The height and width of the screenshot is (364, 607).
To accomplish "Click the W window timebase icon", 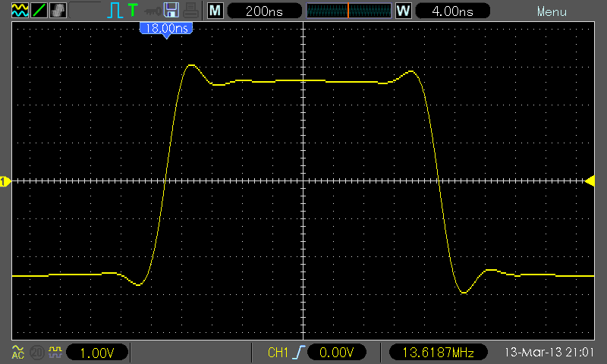I will pos(403,11).
